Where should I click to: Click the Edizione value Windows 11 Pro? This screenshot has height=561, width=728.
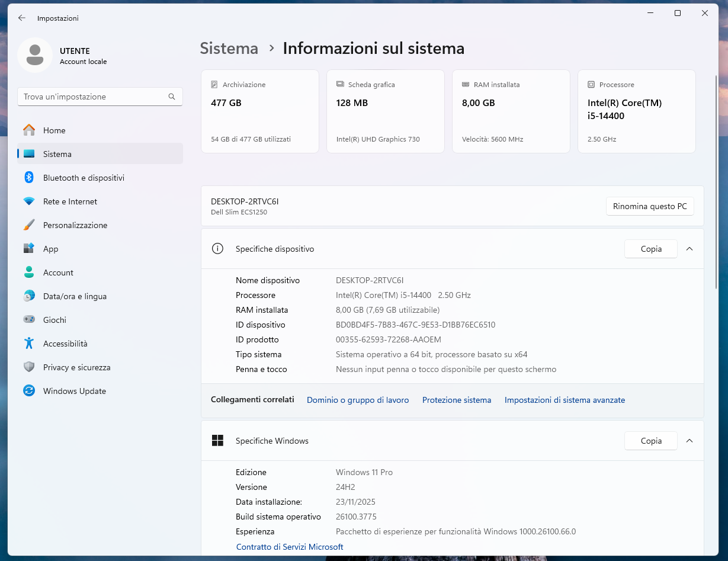click(364, 472)
